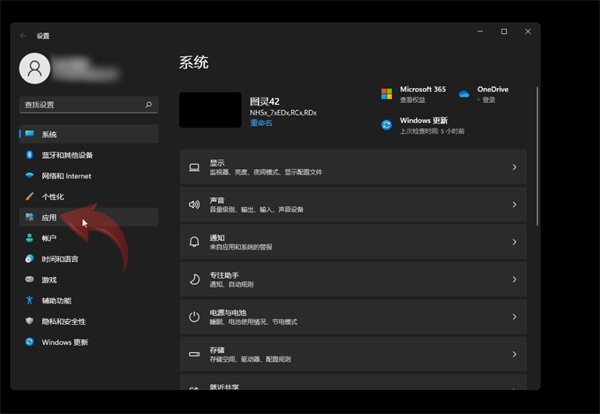
Task: Click the 个性化 paintbrush icon
Action: 30,197
